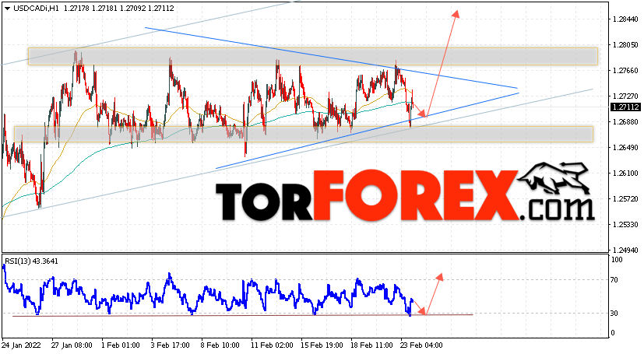The image size is (644, 354).
Task: Click the RSI scale value 70
Action: [615, 280]
